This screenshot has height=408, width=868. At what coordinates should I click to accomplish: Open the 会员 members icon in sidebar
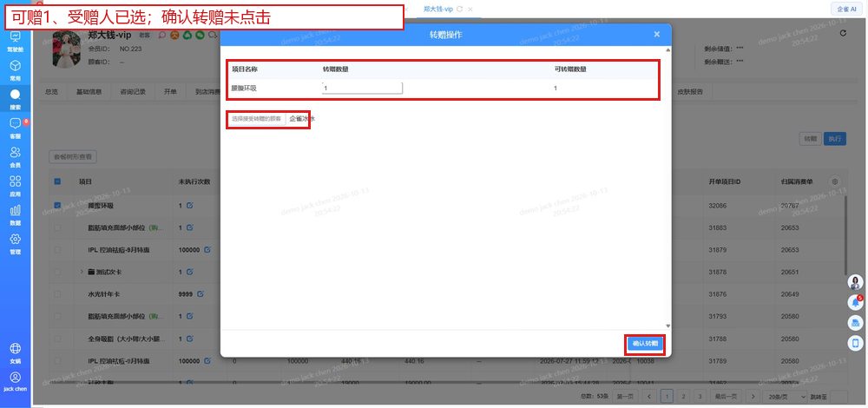click(16, 152)
